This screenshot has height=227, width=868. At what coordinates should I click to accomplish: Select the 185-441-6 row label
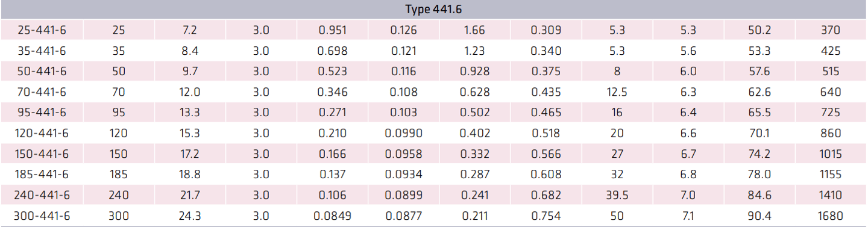(42, 175)
